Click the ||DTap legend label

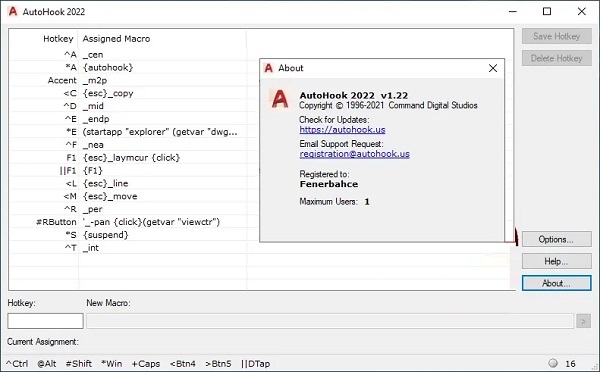(x=256, y=364)
